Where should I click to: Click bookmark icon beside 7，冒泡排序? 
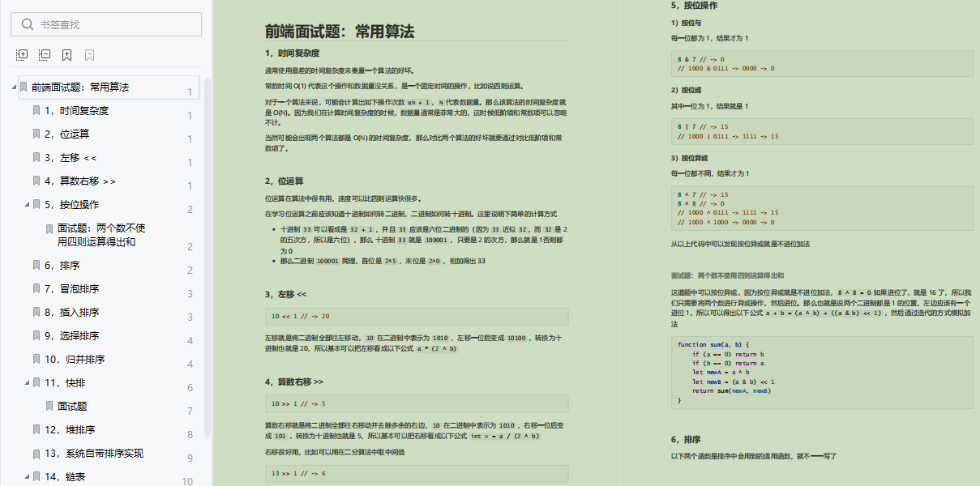point(36,289)
